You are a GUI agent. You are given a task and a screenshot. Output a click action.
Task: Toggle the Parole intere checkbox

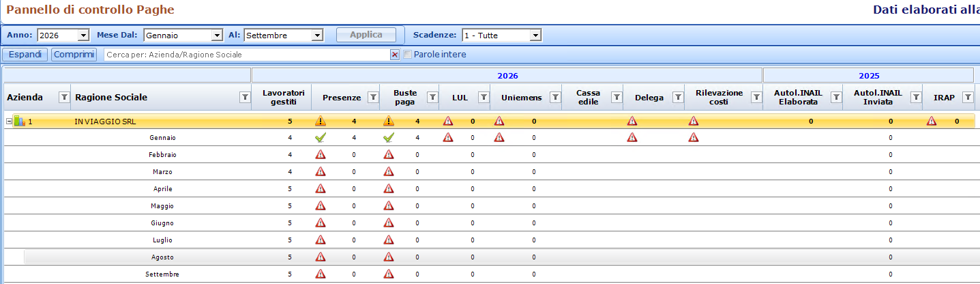408,55
